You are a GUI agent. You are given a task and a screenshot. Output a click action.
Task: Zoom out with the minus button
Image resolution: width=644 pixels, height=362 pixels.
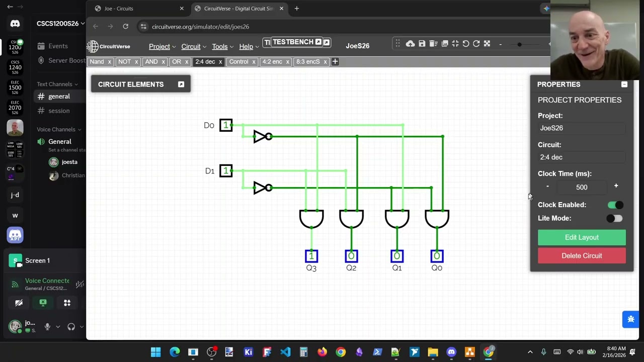pyautogui.click(x=500, y=44)
